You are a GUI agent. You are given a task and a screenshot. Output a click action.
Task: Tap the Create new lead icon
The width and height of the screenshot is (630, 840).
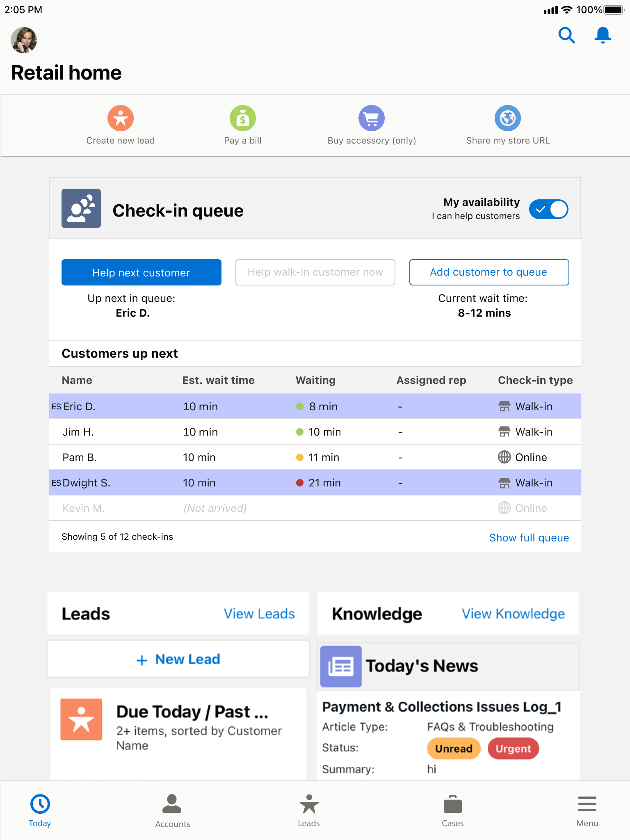[121, 118]
